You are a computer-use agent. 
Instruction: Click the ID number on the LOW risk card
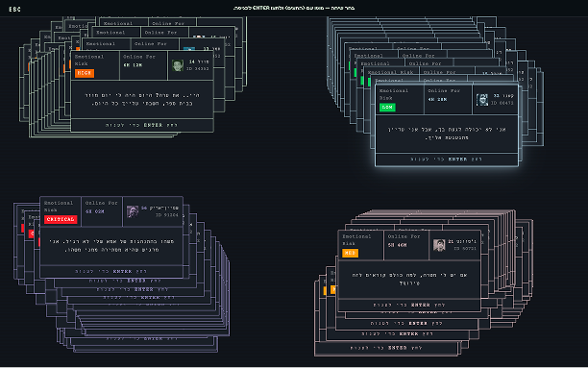[x=502, y=103]
